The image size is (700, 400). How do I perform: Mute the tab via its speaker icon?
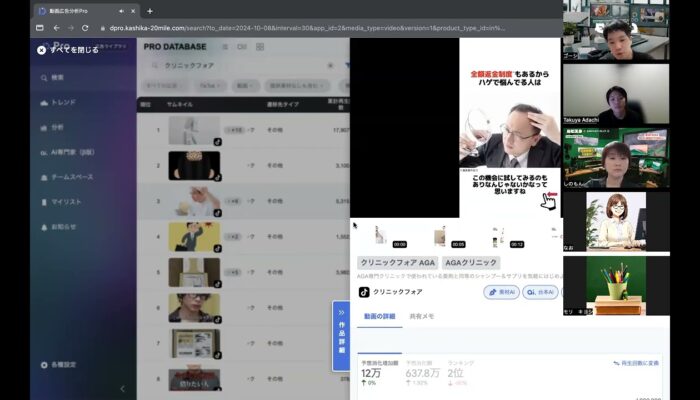(x=121, y=11)
